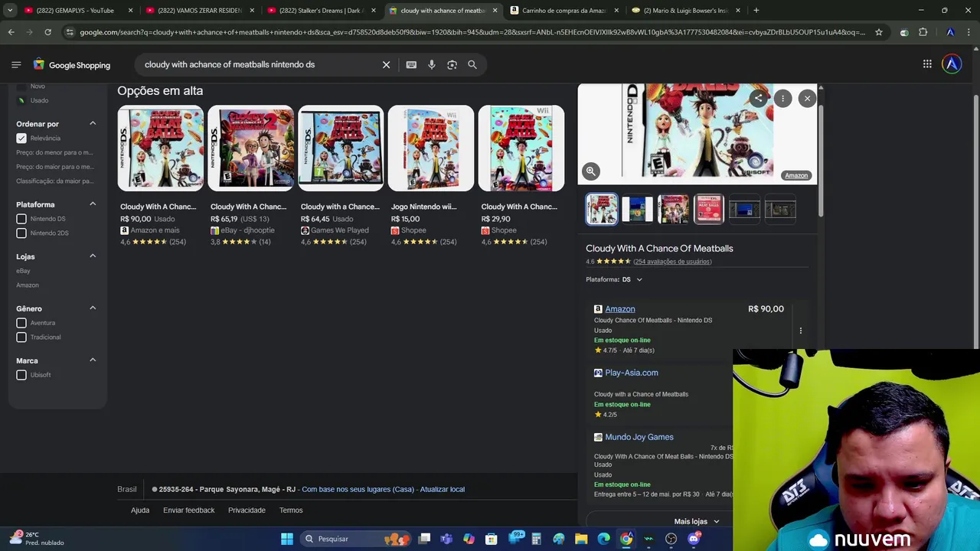View the red cartridge gallery thumbnail

coord(709,209)
